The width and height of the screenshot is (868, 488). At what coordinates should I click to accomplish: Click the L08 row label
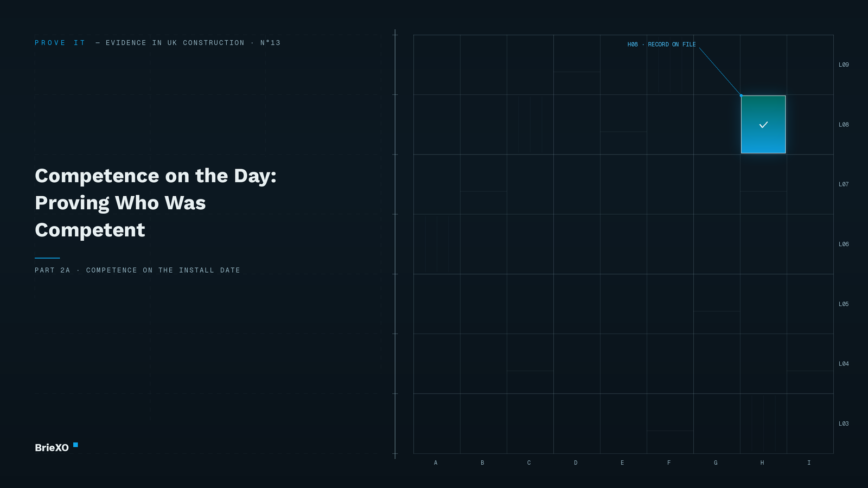tap(844, 125)
